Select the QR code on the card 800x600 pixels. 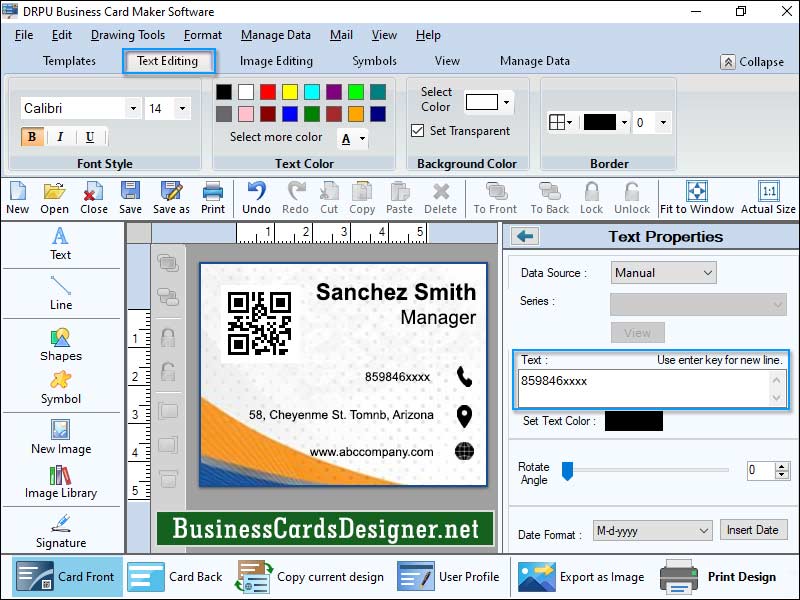pos(259,323)
